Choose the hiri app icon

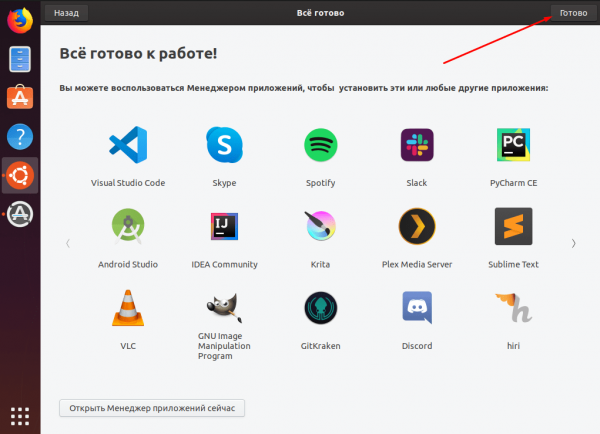coord(514,308)
